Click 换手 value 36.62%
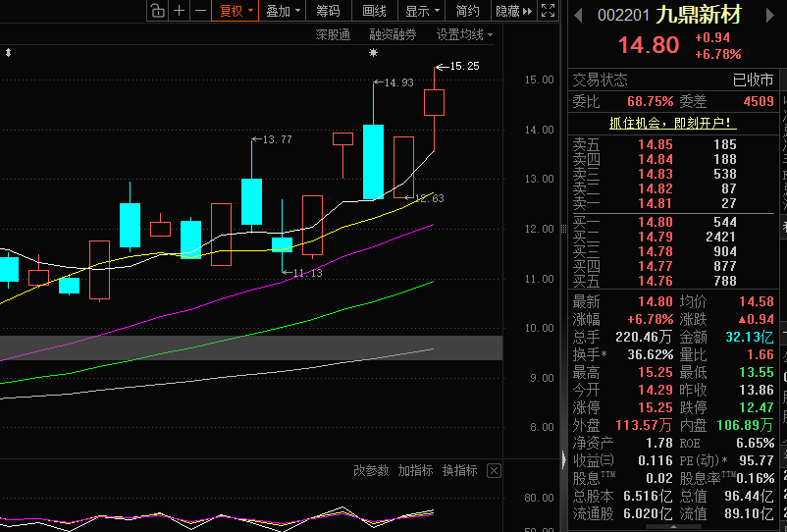 [x=650, y=355]
